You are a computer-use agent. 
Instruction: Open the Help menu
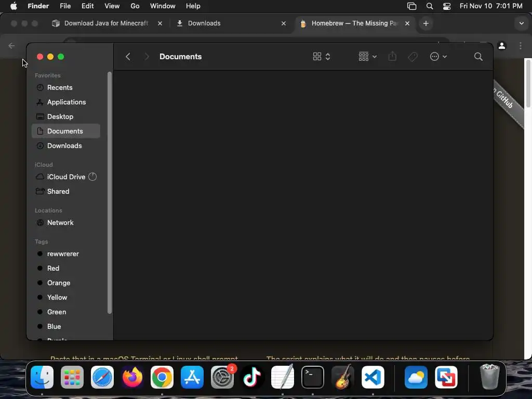[193, 6]
